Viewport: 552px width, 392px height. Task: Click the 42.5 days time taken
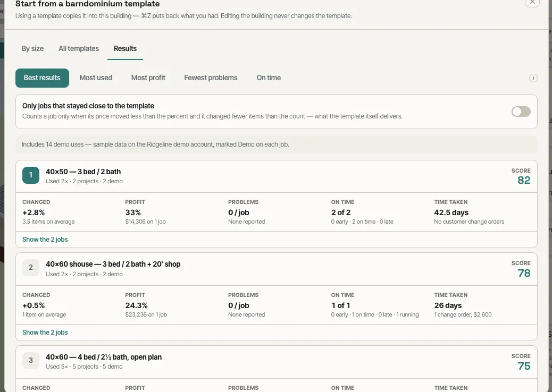coord(451,212)
